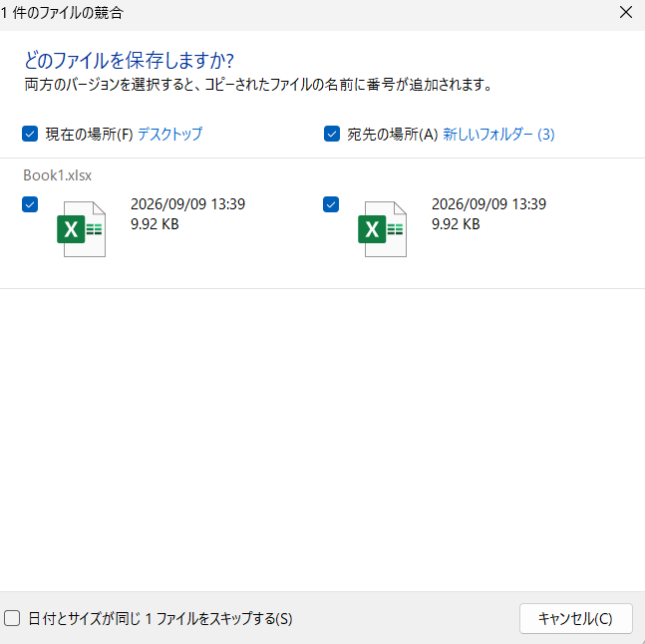Screen dimensions: 645x644
Task: Click the Book1.xlsx file name label
Action: pos(57,175)
